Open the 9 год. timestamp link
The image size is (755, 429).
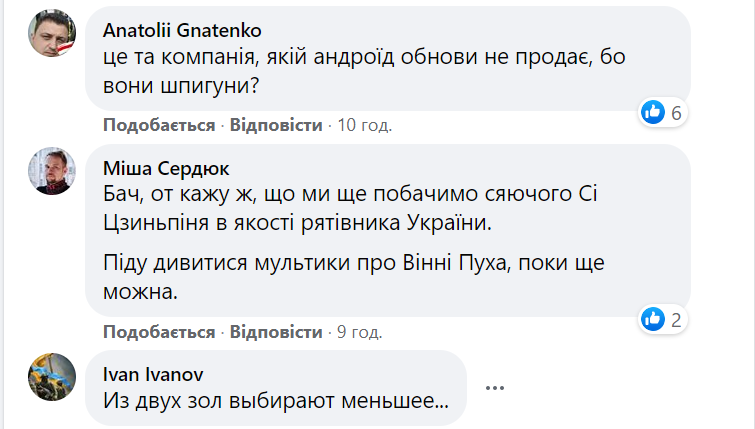[x=360, y=332]
